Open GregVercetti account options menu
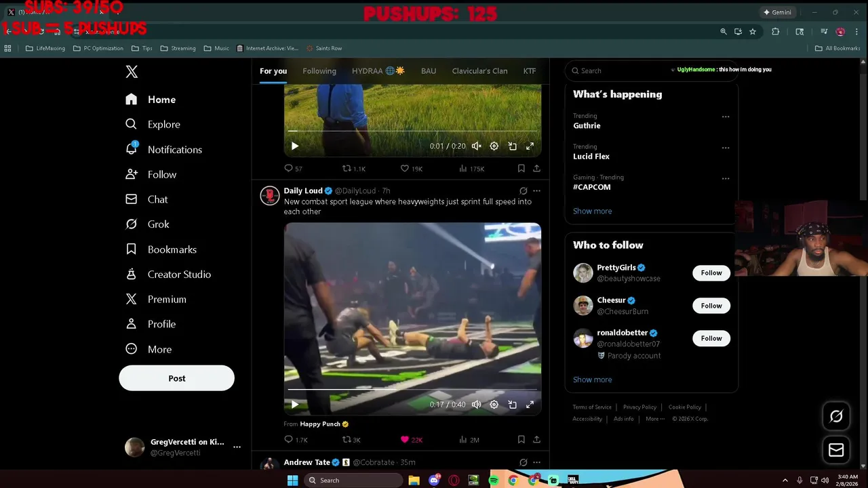This screenshot has width=868, height=488. coord(237,447)
